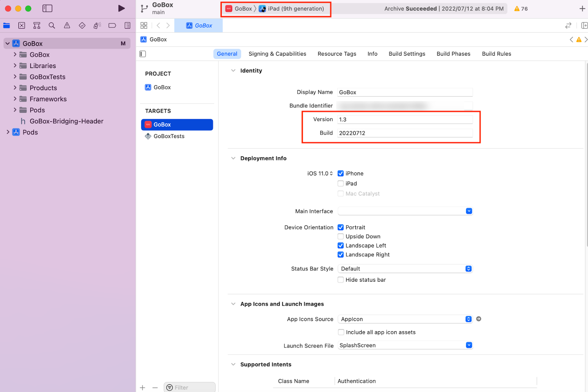Go to the AppIcon asset arrow
588x392 pixels.
(478, 319)
